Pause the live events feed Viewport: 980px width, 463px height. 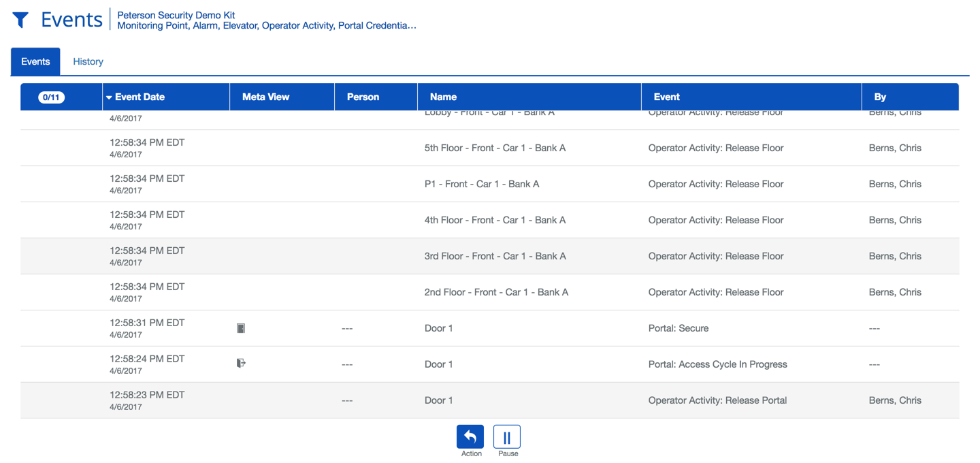click(507, 437)
